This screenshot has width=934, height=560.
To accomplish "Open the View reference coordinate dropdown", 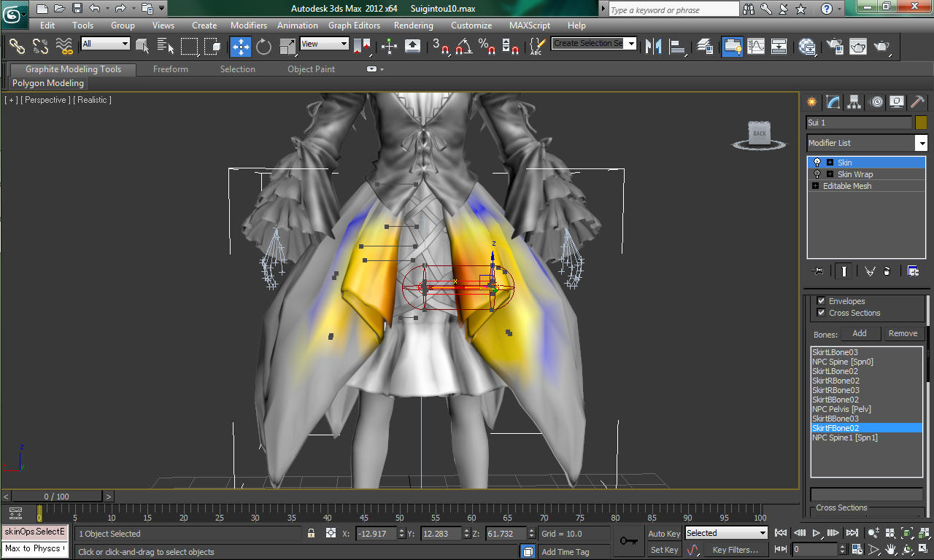I will pos(325,44).
